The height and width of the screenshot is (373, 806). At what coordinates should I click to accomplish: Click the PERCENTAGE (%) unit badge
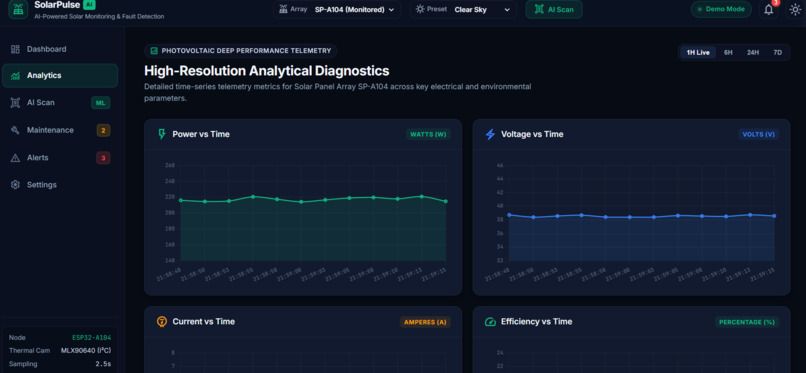[747, 322]
